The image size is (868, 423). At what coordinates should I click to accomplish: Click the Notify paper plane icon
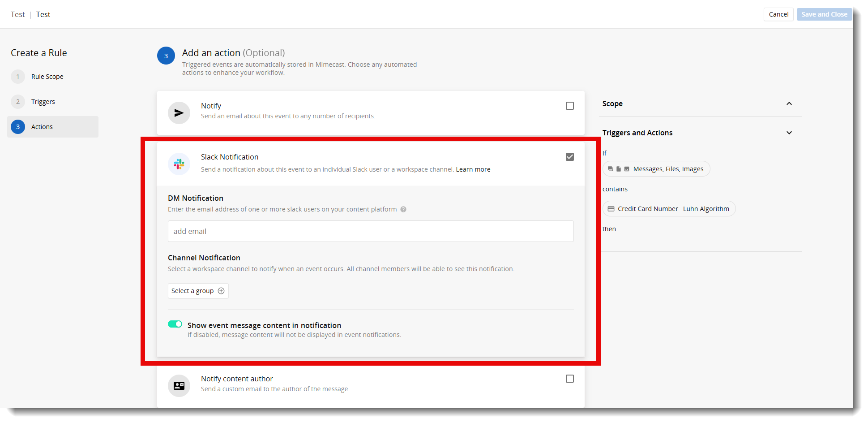179,112
